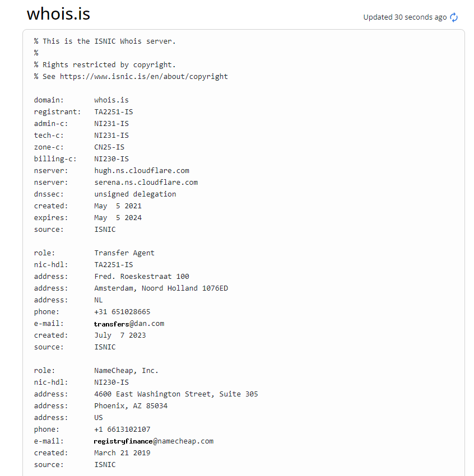Click the 'Updated 30 seconds ago' text
This screenshot has height=476, width=474.
point(405,17)
